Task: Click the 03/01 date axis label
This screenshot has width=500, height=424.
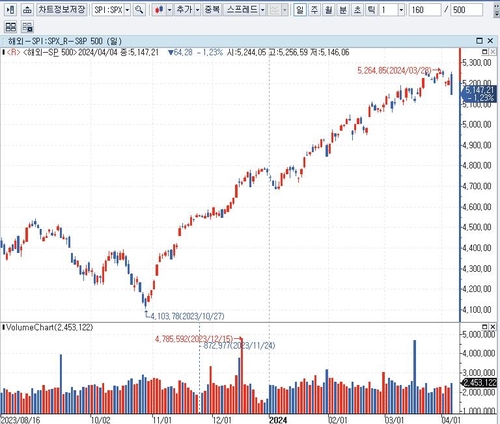Action: click(x=394, y=420)
